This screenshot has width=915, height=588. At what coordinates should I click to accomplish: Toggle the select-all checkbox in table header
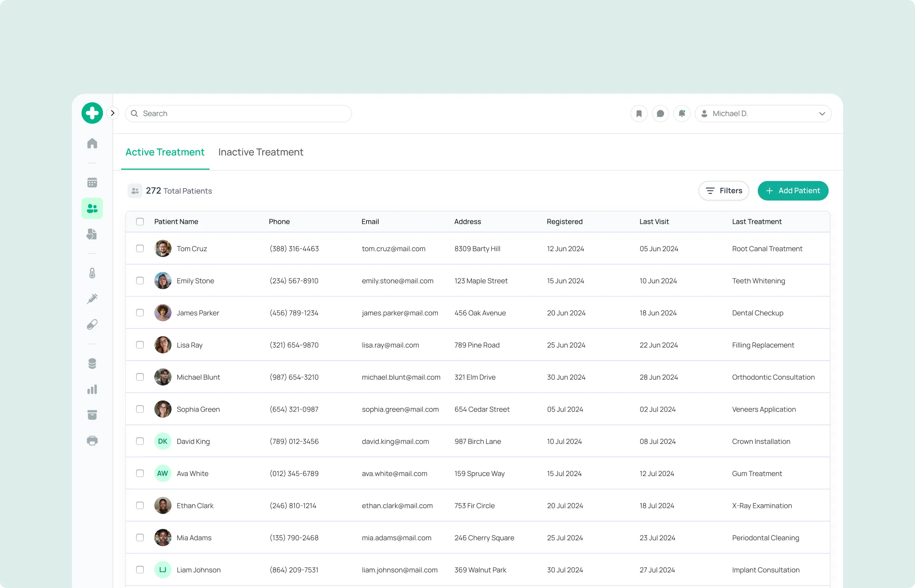(x=140, y=222)
